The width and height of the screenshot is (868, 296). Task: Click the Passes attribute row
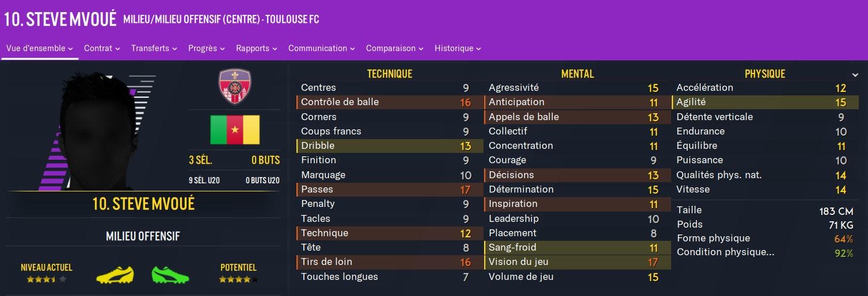pos(386,189)
